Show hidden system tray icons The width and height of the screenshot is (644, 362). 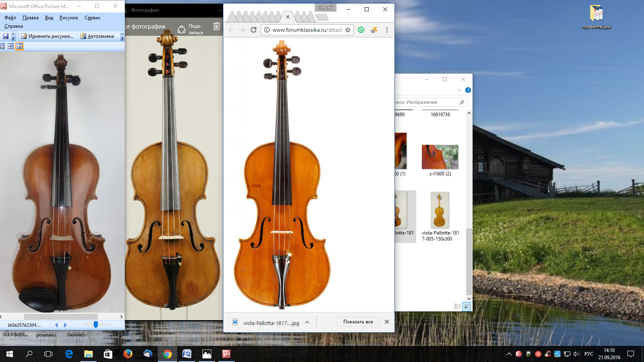509,354
